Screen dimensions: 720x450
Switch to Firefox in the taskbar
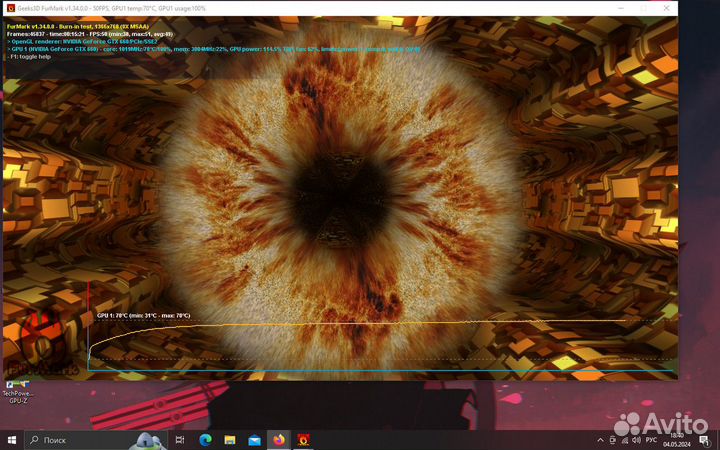278,439
